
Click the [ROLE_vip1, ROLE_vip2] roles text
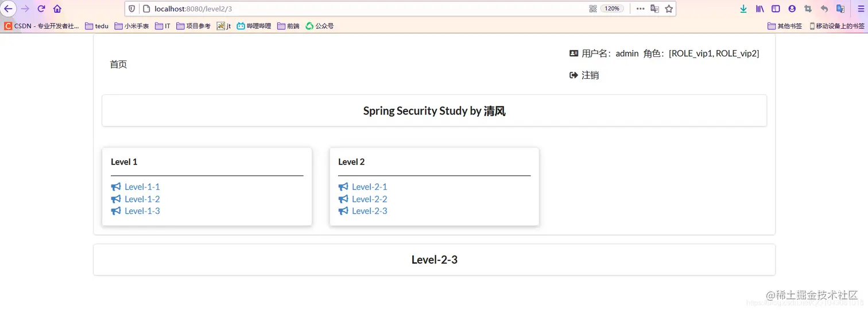click(x=714, y=53)
